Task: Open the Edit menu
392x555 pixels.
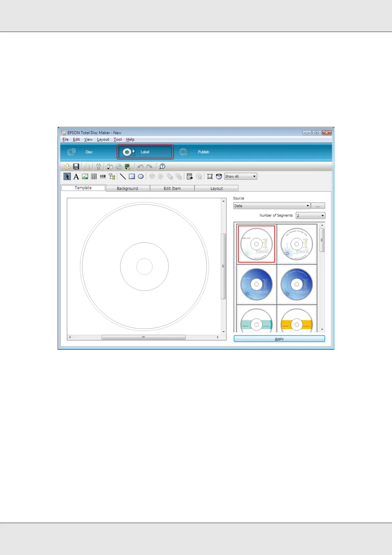Action: tap(76, 139)
